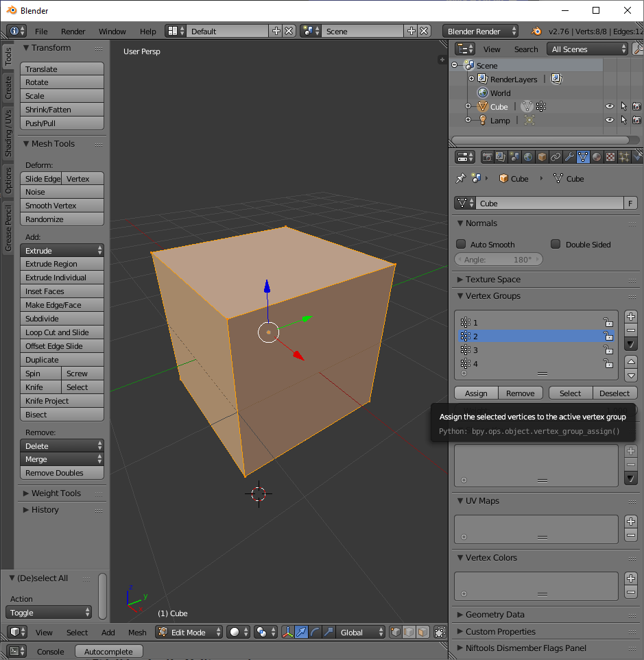Enable Double Sided checkbox

pos(556,244)
